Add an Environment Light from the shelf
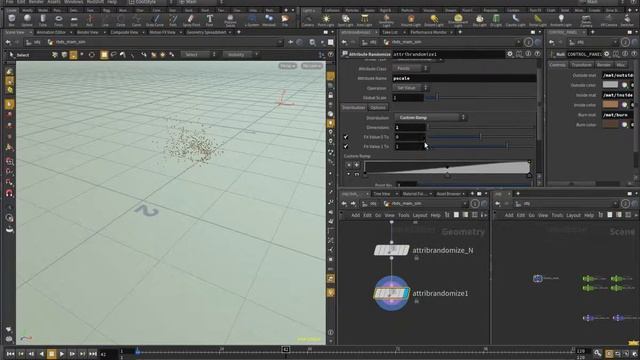 coord(458,20)
